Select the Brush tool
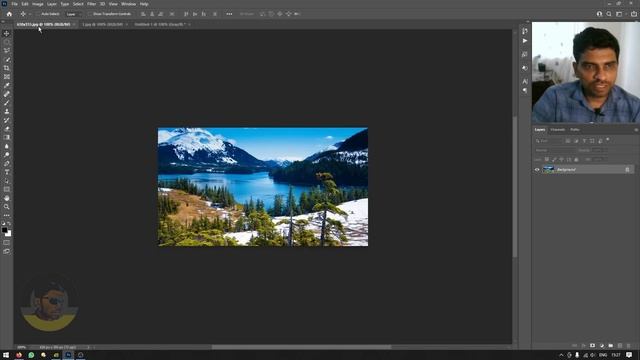The image size is (640, 360). (7, 103)
